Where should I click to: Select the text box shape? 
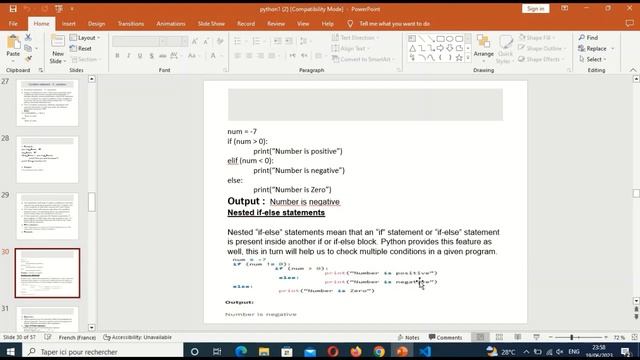pos(412,39)
